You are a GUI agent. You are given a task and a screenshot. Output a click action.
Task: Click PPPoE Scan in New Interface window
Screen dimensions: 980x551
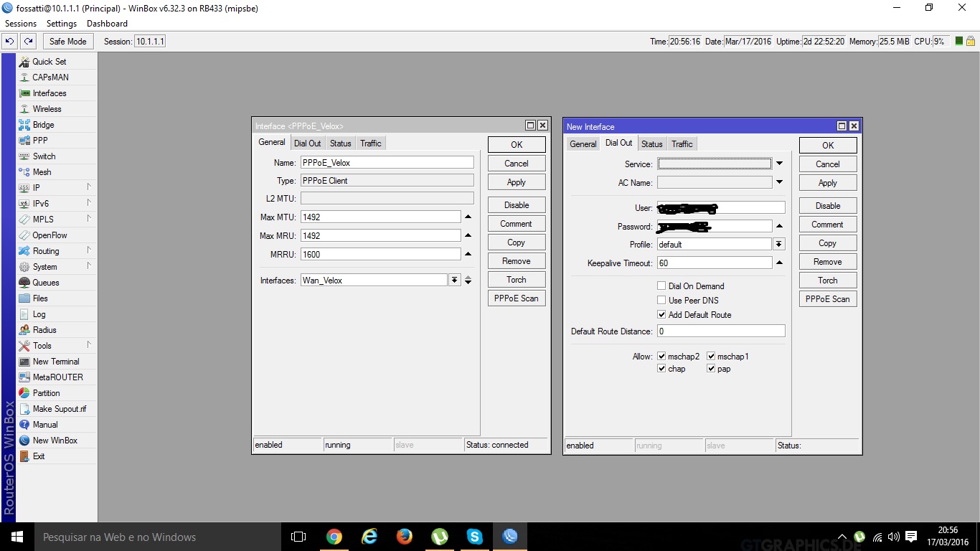[x=827, y=299]
